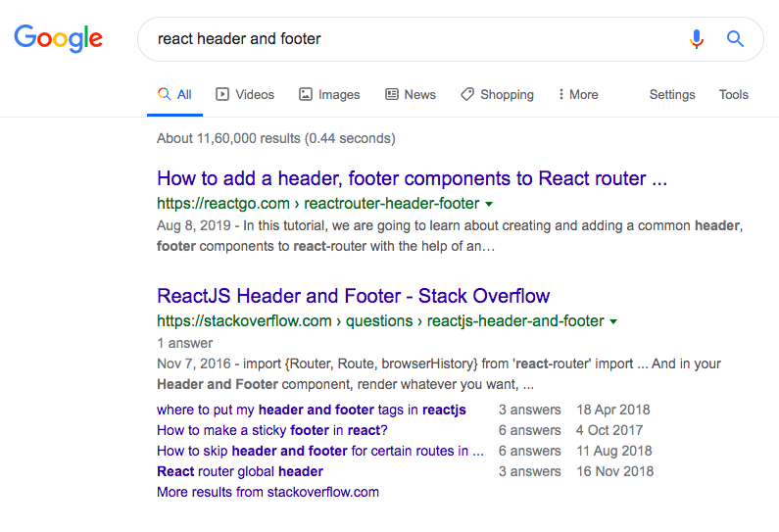Click the stackoverflow.com URL breadcrumb
This screenshot has height=532, width=779.
(380, 321)
